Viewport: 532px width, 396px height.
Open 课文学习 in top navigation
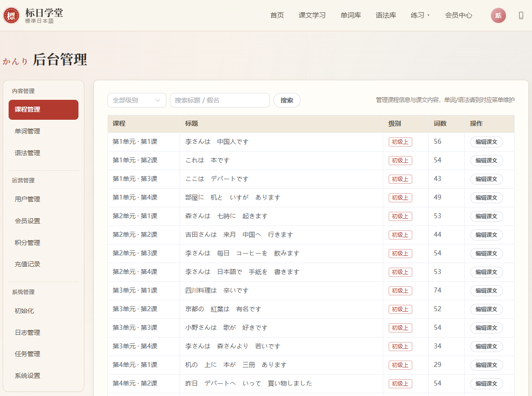click(312, 15)
